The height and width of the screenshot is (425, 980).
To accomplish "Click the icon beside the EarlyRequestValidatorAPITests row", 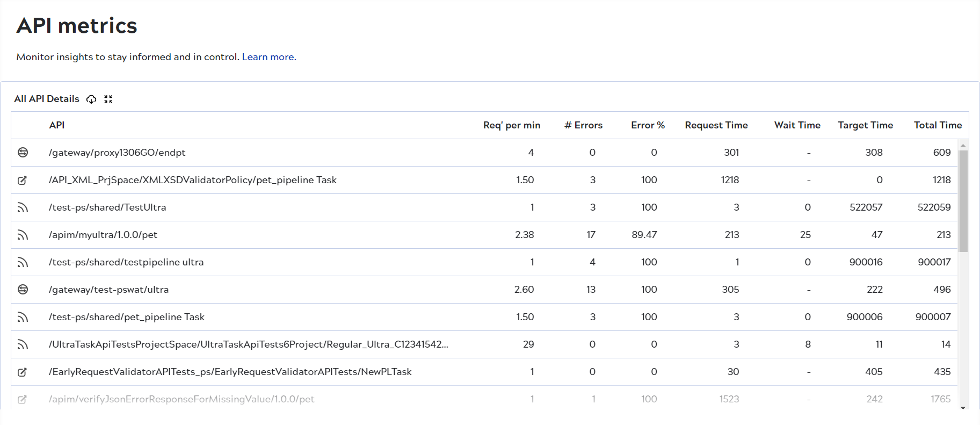I will coord(23,372).
